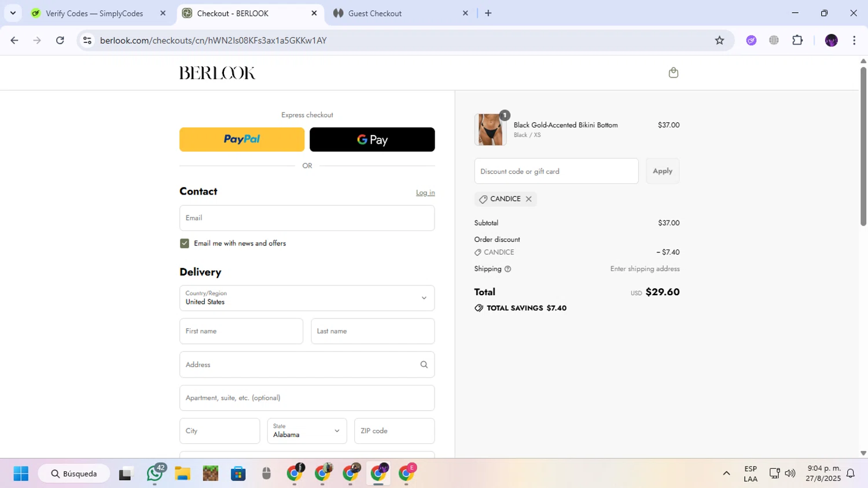Image resolution: width=868 pixels, height=488 pixels.
Task: Uncheck Email me with news and offers
Action: click(x=185, y=244)
